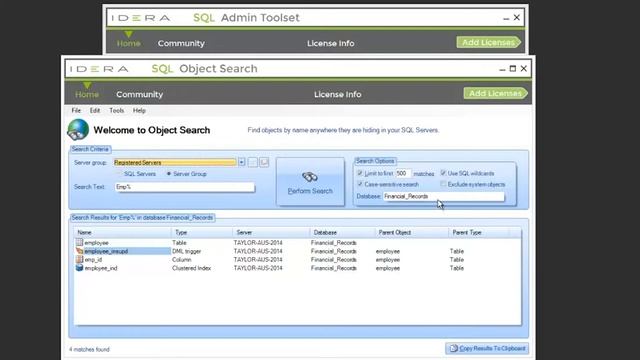Click the employee_insupd trigger icon

tap(80, 251)
